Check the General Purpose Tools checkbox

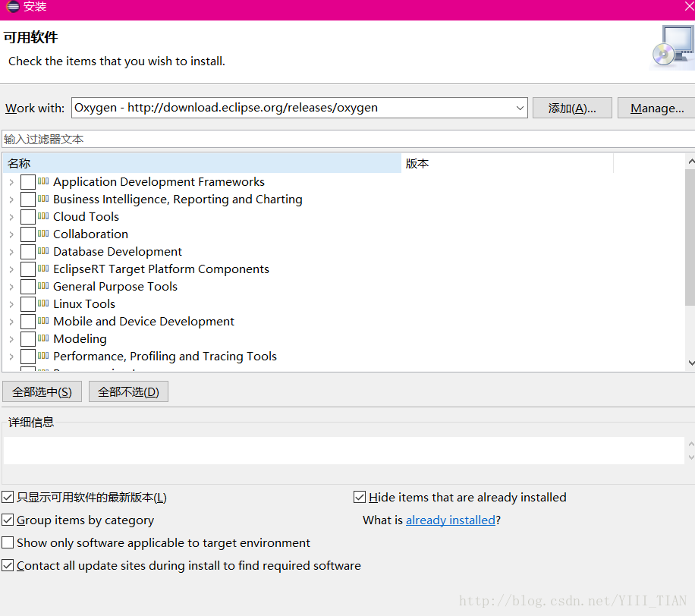coord(28,287)
